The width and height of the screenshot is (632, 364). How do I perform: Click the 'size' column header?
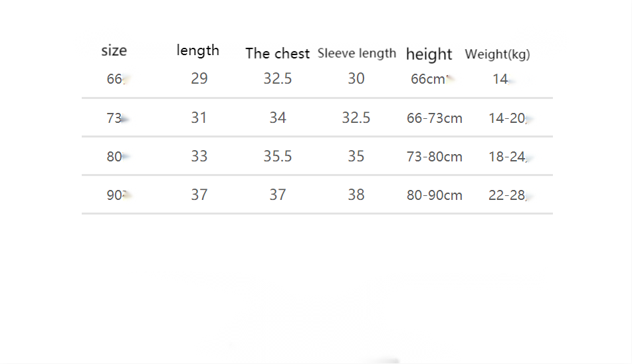coord(114,50)
